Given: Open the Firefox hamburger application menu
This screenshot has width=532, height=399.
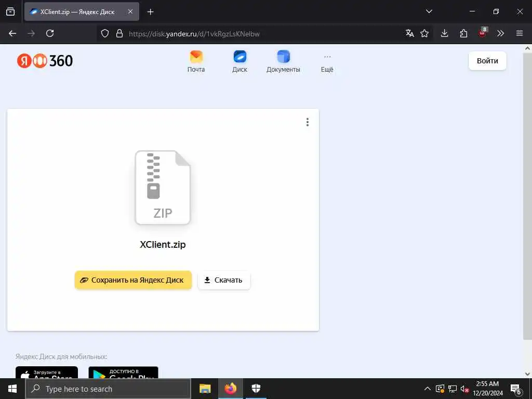Looking at the screenshot, I should [520, 33].
